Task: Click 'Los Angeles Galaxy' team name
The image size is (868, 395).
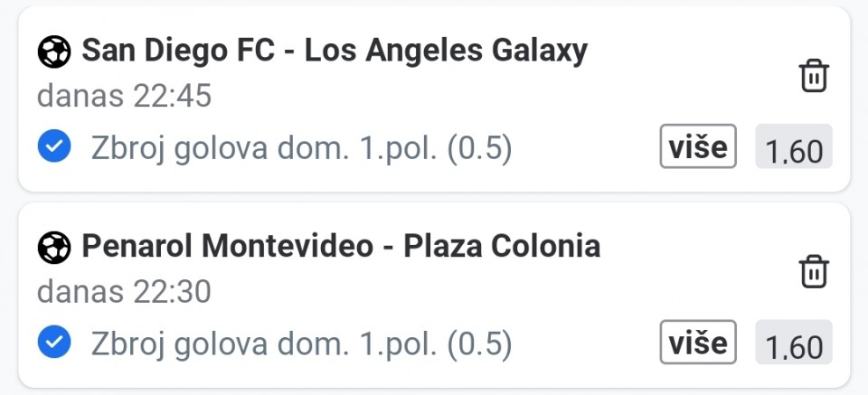Action: (446, 52)
